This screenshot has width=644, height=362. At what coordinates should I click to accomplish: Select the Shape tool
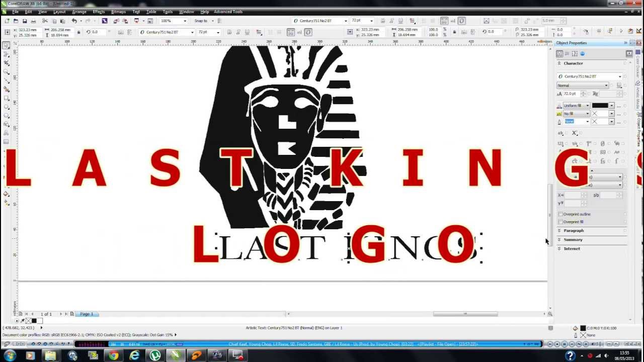click(6, 53)
